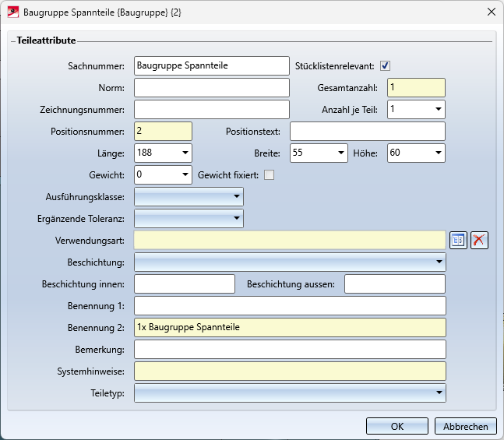Click the Teileattribute group heading
The width and height of the screenshot is (504, 440).
coord(46,40)
